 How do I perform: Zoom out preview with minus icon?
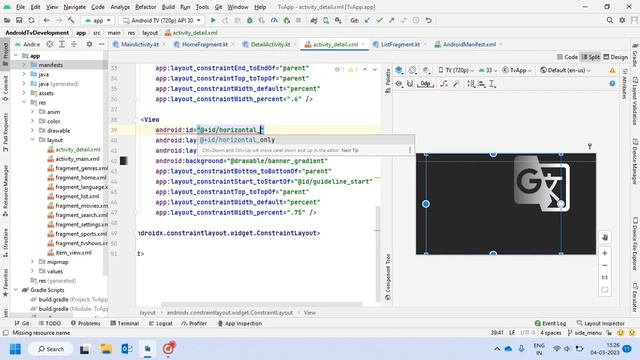click(605, 265)
